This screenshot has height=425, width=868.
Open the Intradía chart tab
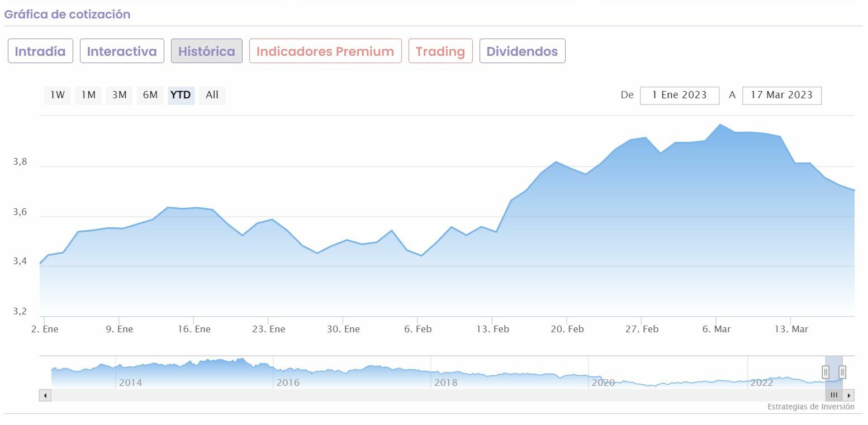tap(40, 51)
